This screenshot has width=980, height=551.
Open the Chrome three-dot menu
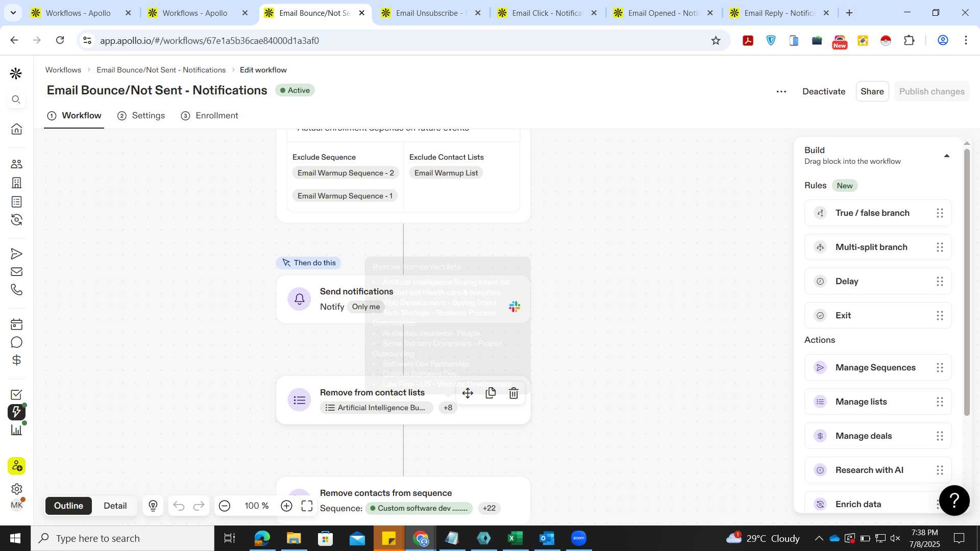click(x=966, y=40)
